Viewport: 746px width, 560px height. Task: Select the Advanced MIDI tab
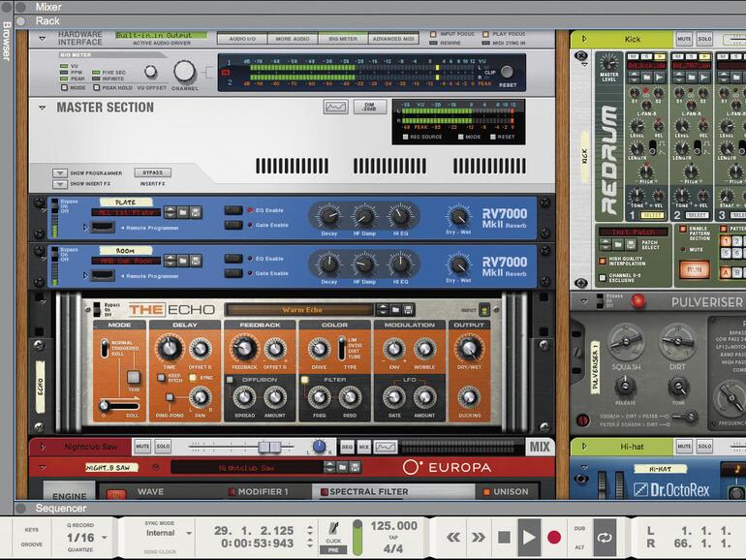(x=393, y=39)
